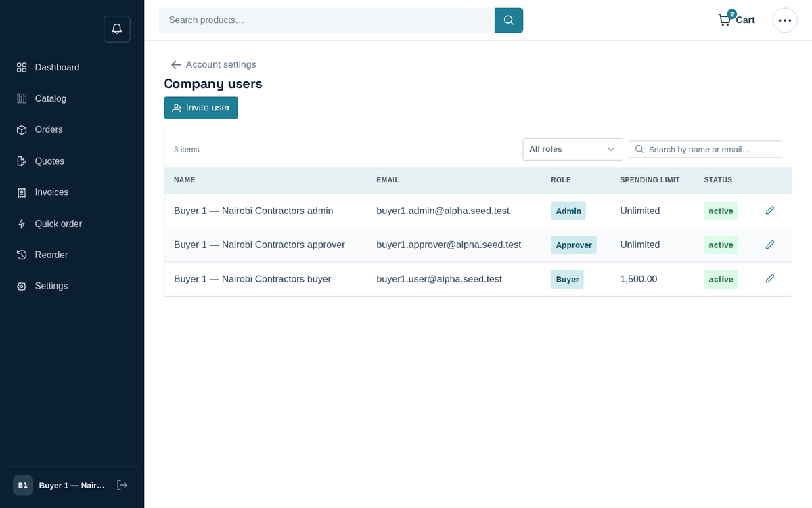Edit the Nairobi Contractors buyer user
The height and width of the screenshot is (508, 812).
point(770,278)
